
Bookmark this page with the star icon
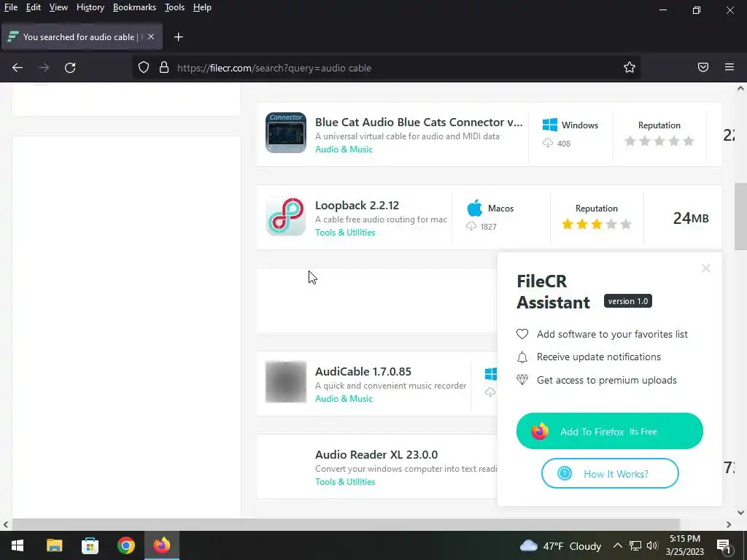coord(630,68)
